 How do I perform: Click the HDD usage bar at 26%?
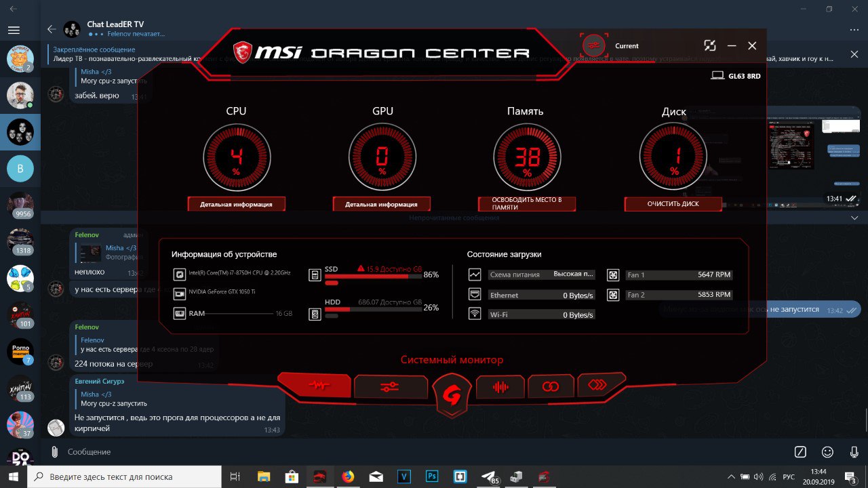click(x=373, y=309)
